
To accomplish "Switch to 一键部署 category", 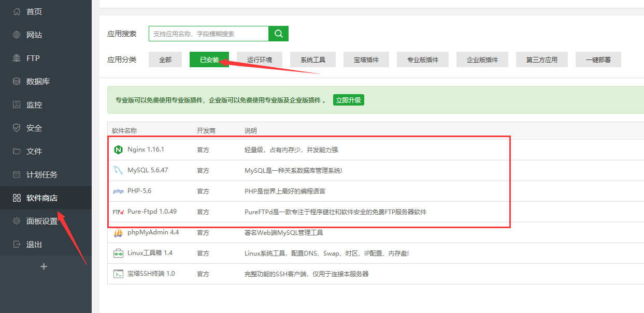I will (598, 59).
